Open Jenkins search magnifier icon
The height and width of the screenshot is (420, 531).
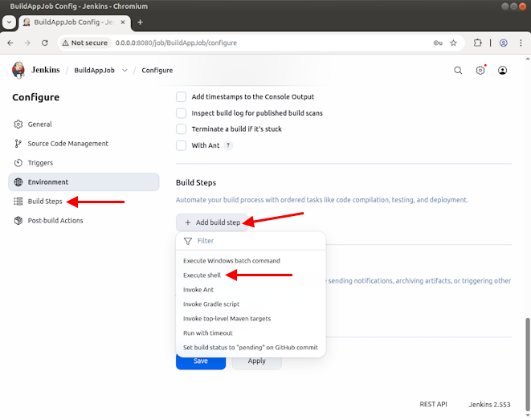click(x=458, y=71)
